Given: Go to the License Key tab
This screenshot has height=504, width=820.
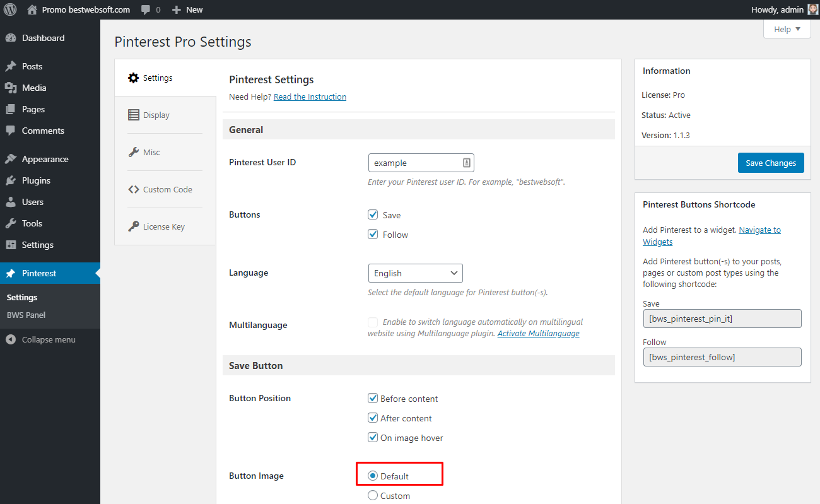Looking at the screenshot, I should (165, 226).
